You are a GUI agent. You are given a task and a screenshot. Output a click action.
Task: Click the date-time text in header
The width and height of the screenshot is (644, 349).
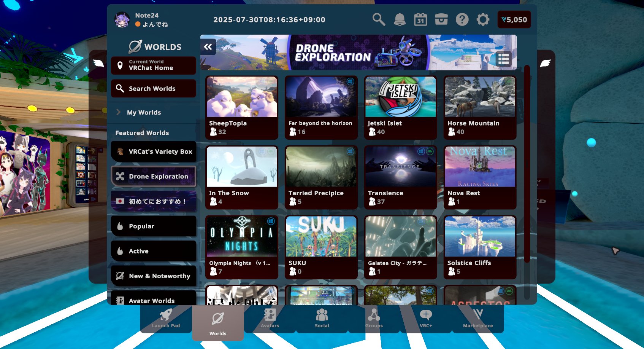[269, 19]
